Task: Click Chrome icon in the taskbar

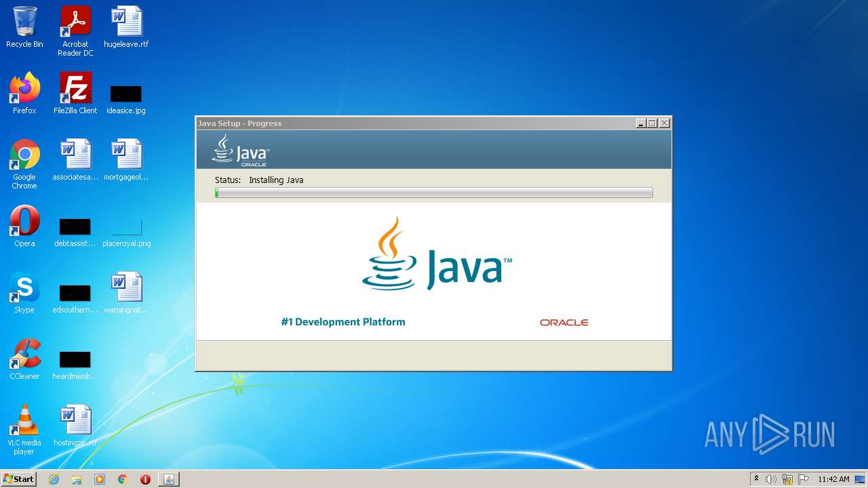Action: (x=123, y=479)
